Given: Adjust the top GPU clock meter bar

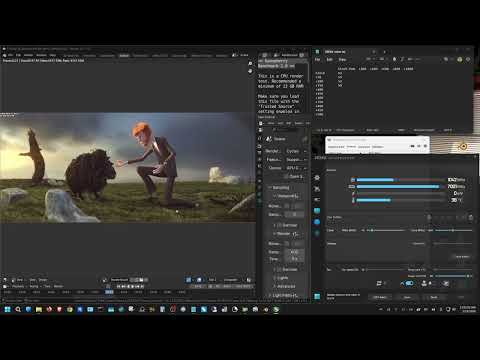Looking at the screenshot, I should 400,180.
